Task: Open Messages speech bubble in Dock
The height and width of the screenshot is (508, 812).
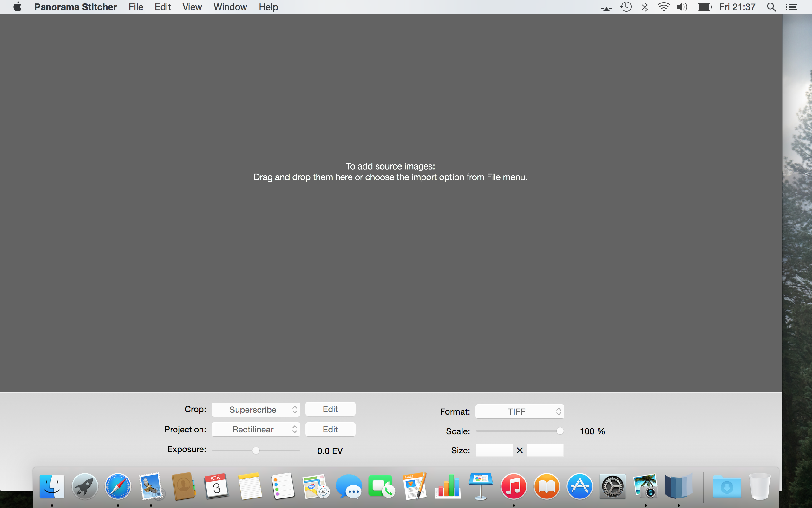Action: (349, 486)
